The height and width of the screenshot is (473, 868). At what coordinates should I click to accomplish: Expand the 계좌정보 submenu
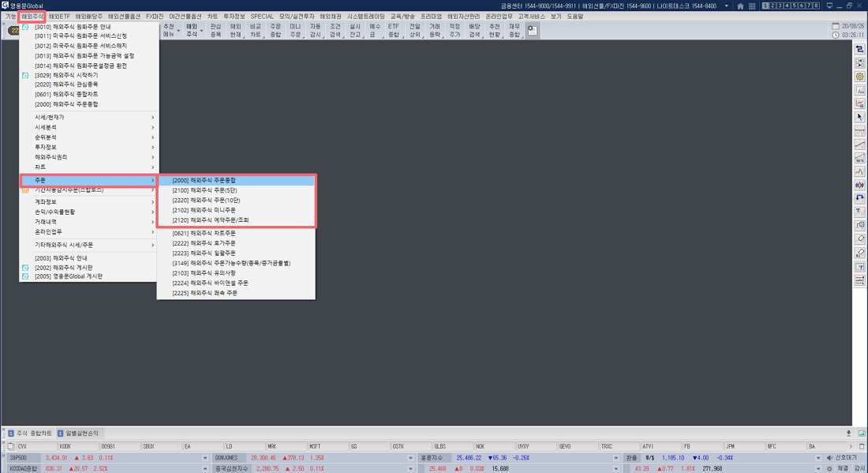click(88, 202)
